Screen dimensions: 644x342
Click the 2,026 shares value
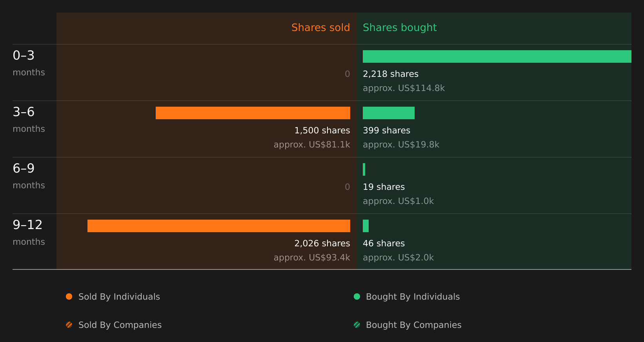[322, 243]
